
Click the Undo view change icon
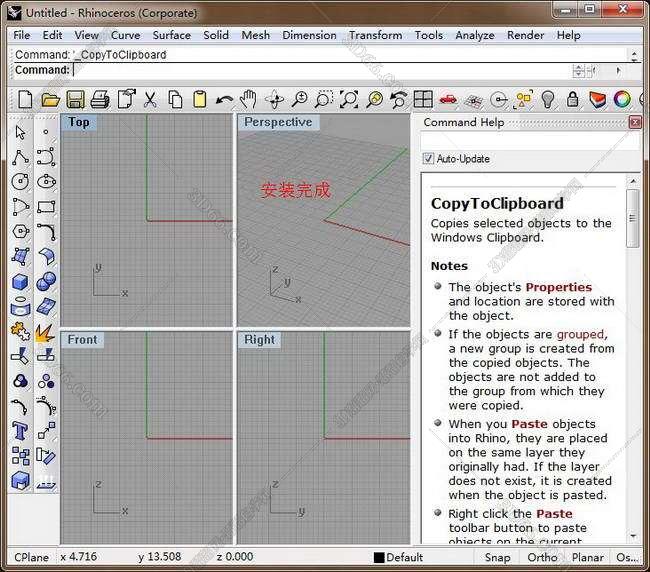click(399, 99)
